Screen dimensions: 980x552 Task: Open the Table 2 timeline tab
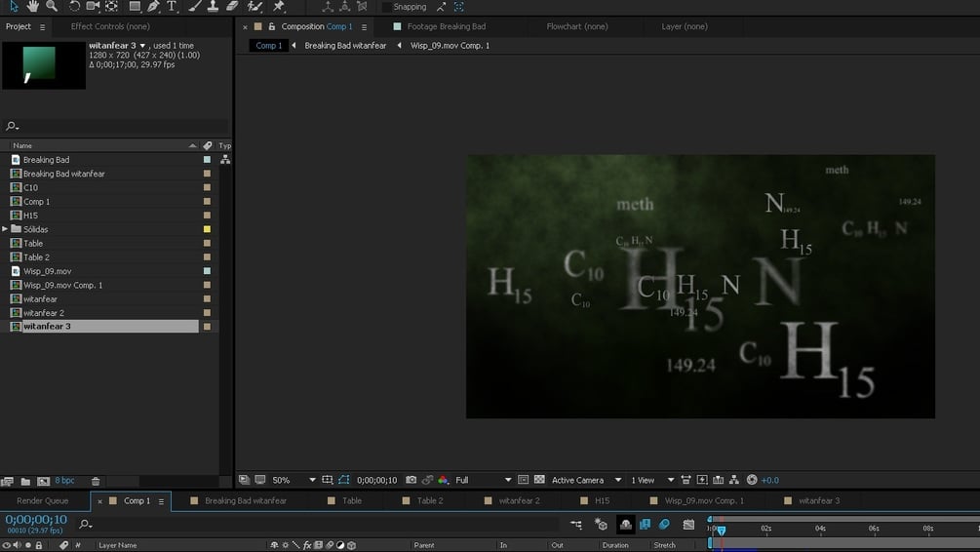tap(430, 500)
